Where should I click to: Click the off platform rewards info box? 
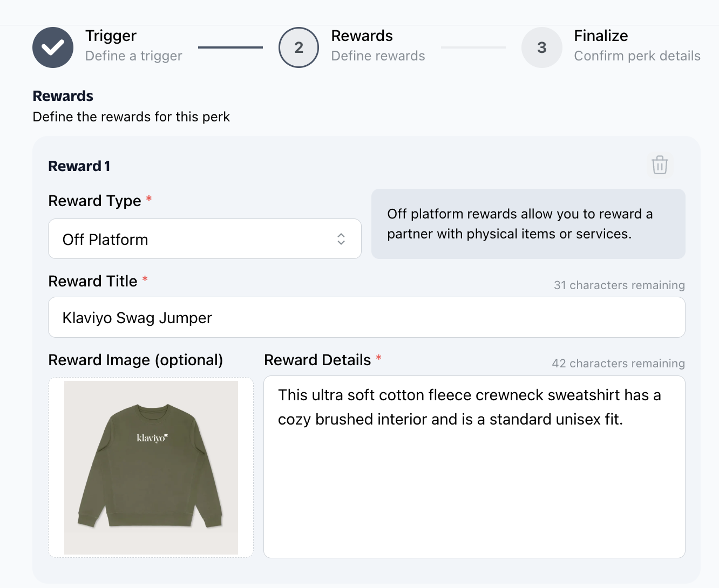(528, 224)
